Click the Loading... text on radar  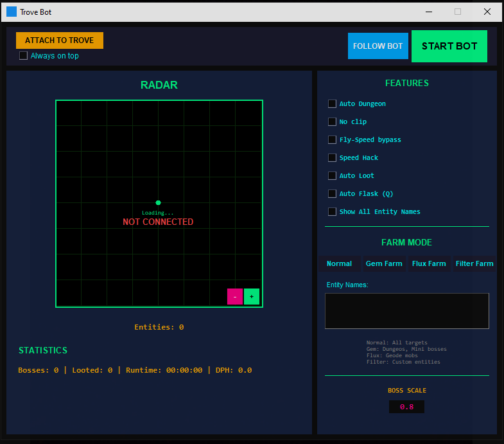[x=158, y=213]
